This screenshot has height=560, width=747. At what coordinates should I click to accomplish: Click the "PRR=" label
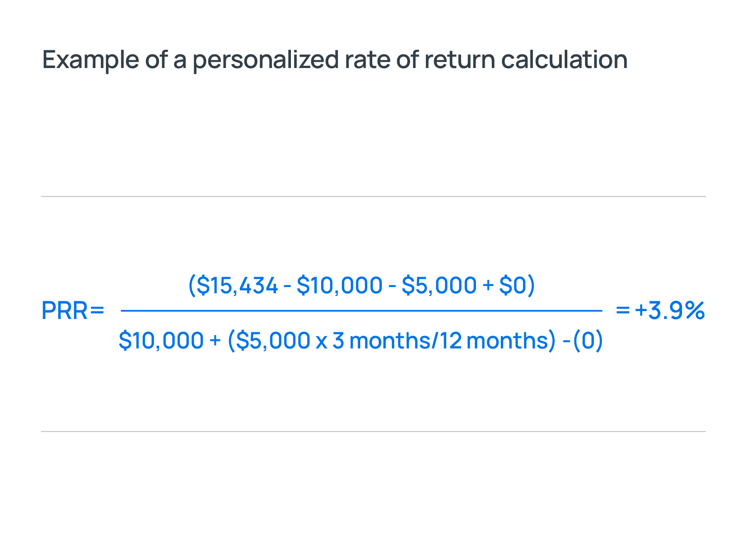tap(73, 311)
